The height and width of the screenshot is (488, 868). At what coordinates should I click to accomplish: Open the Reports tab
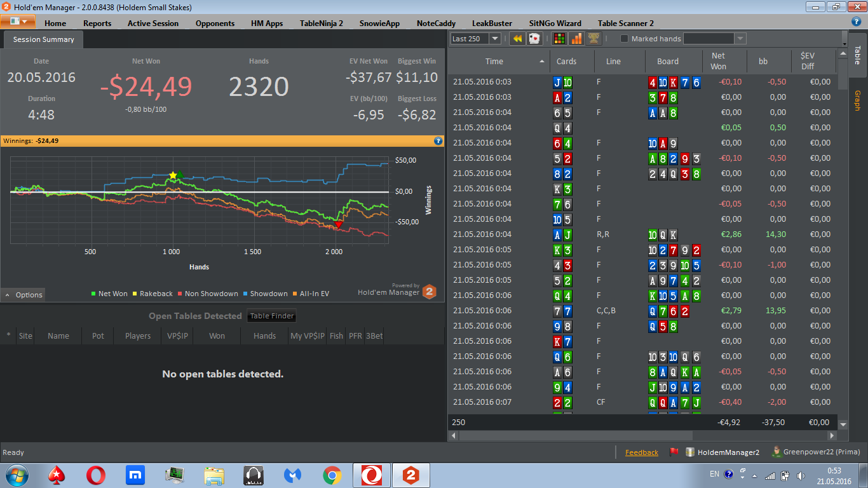pyautogui.click(x=97, y=23)
